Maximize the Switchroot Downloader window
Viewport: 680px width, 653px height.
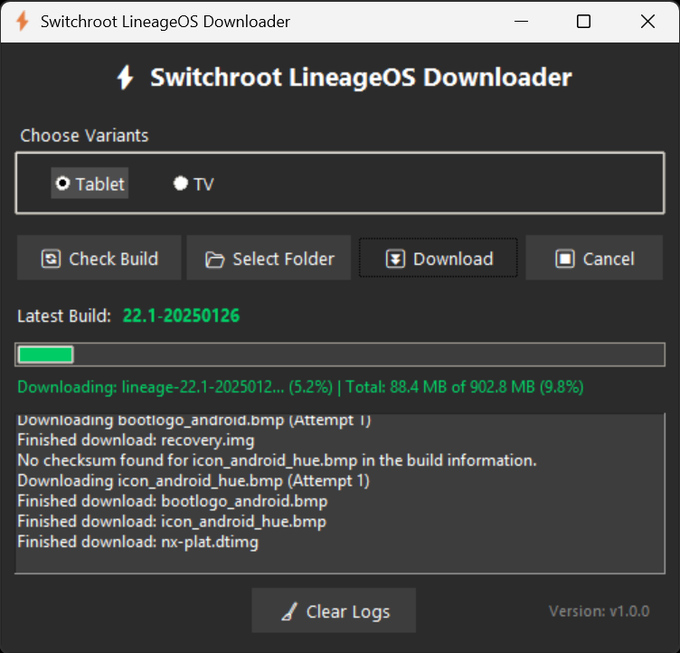pyautogui.click(x=584, y=21)
